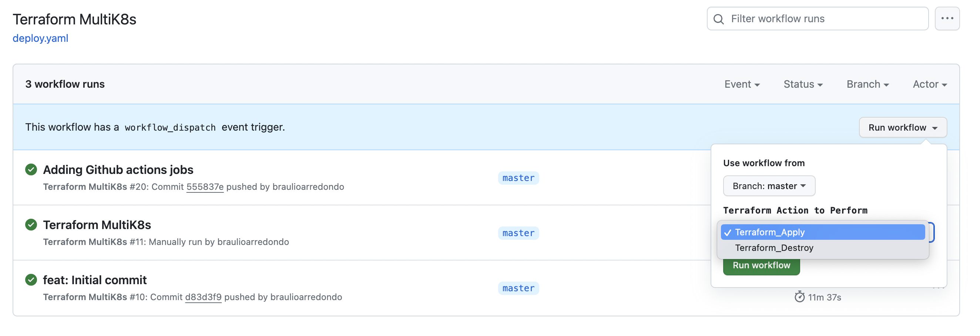Click the search magnifier icon in filter box
Image resolution: width=980 pixels, height=336 pixels.
click(x=718, y=19)
